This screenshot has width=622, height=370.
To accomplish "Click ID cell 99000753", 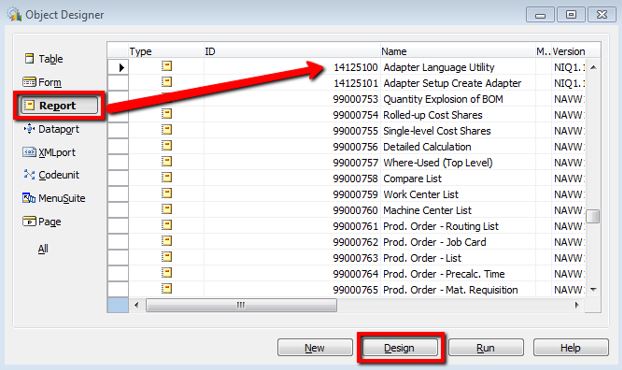I will (355, 99).
